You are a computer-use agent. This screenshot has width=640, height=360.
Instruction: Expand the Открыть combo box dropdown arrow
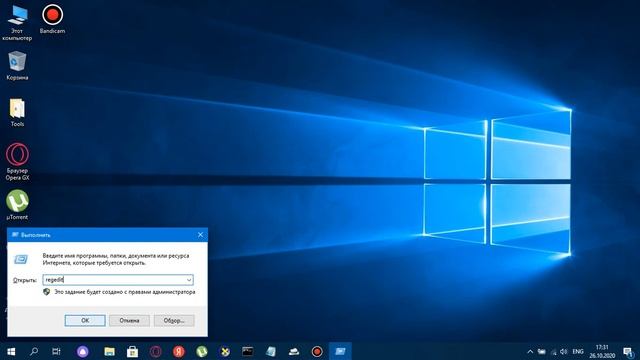tap(189, 280)
